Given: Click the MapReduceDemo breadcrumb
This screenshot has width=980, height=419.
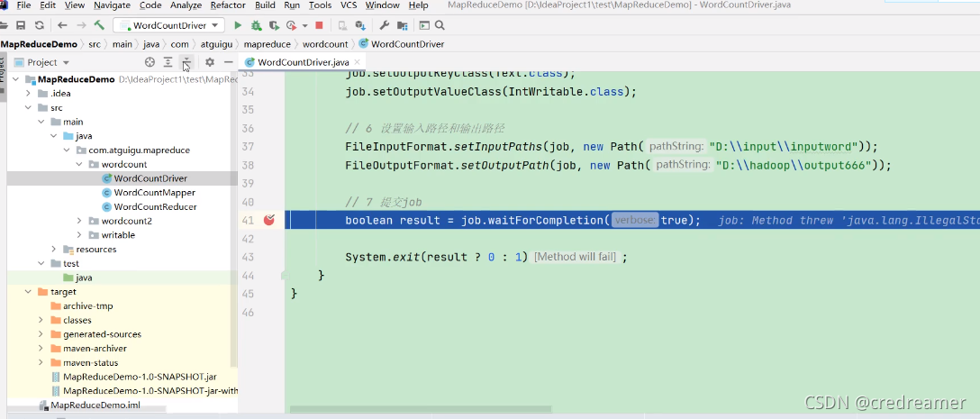Looking at the screenshot, I should pyautogui.click(x=39, y=44).
